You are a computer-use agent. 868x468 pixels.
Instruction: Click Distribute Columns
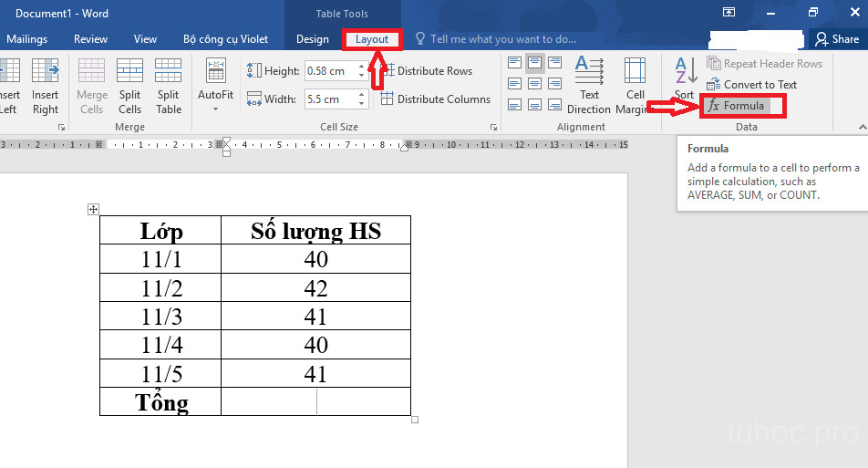[436, 99]
